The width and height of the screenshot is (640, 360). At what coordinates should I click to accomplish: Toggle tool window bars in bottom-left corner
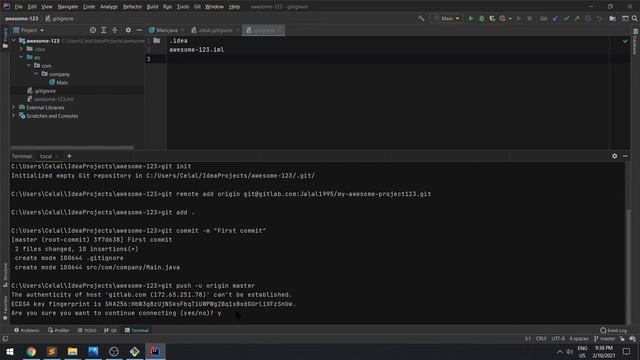tap(5, 339)
